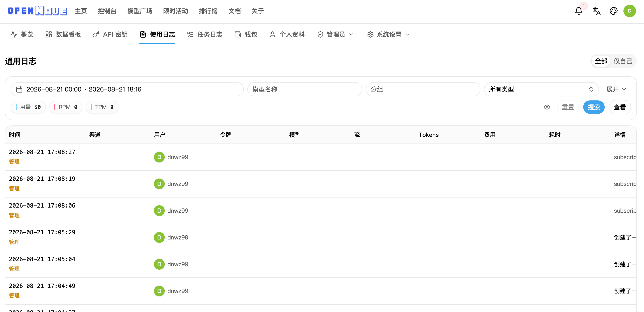Switch to the 使用日志 tab
The image size is (644, 312).
(x=157, y=34)
